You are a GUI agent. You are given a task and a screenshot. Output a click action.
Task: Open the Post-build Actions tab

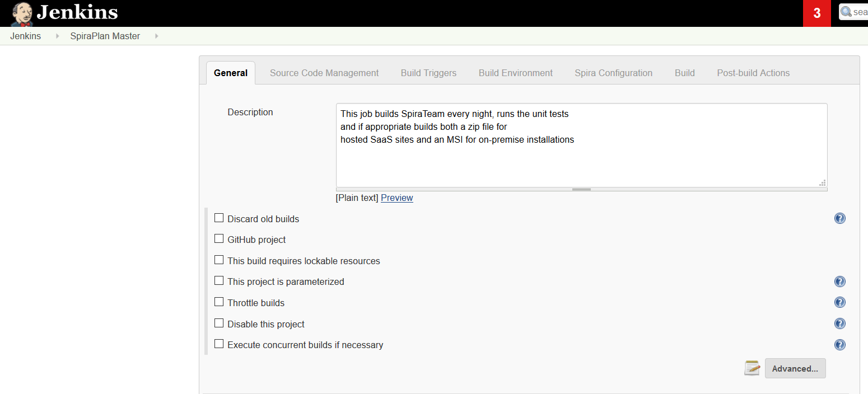pyautogui.click(x=753, y=73)
